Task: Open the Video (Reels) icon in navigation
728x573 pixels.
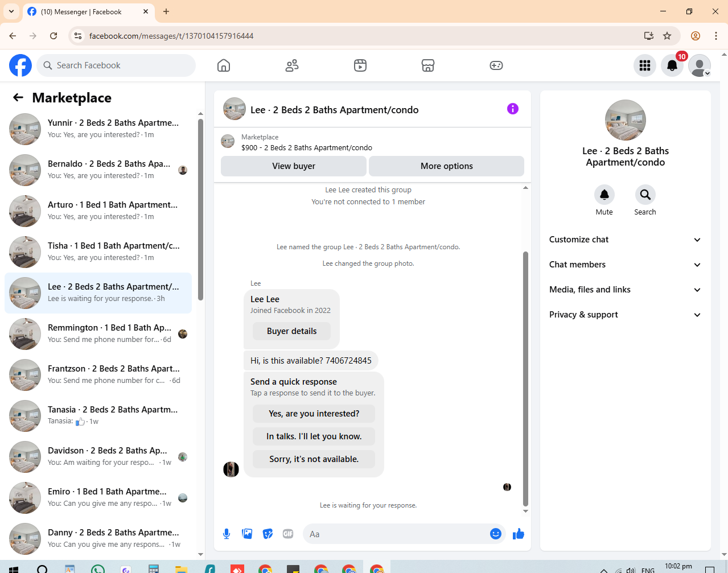Action: [x=360, y=65]
